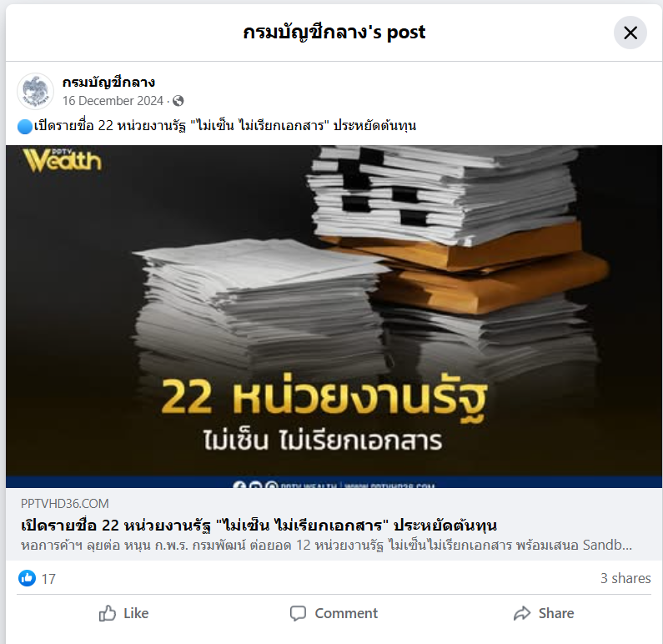Click the Comment speech bubble icon
Screen dimensions: 663x644
tap(298, 614)
